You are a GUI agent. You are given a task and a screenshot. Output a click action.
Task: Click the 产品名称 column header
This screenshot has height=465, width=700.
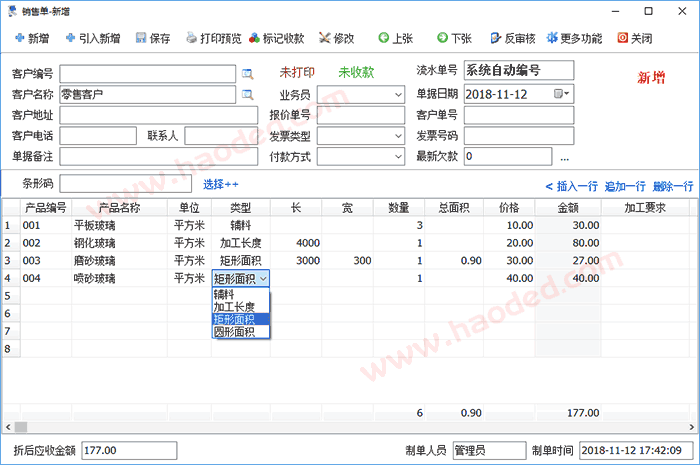tap(119, 208)
